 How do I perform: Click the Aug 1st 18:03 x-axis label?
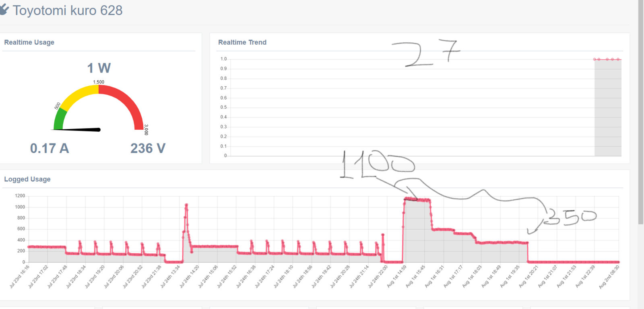click(x=473, y=276)
